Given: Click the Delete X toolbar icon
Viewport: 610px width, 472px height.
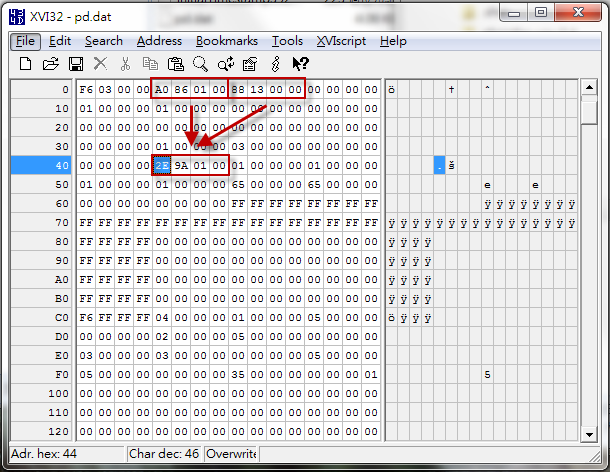Looking at the screenshot, I should point(100,63).
